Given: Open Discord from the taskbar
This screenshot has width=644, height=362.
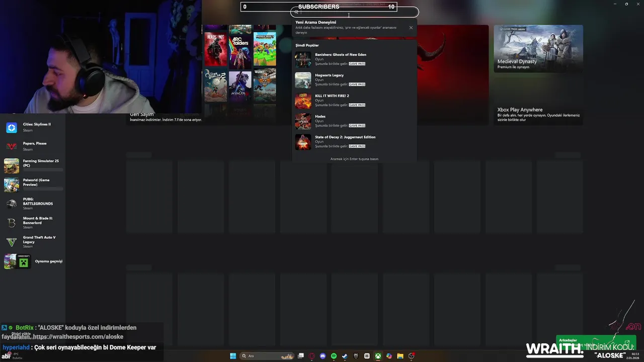Looking at the screenshot, I should 323,356.
